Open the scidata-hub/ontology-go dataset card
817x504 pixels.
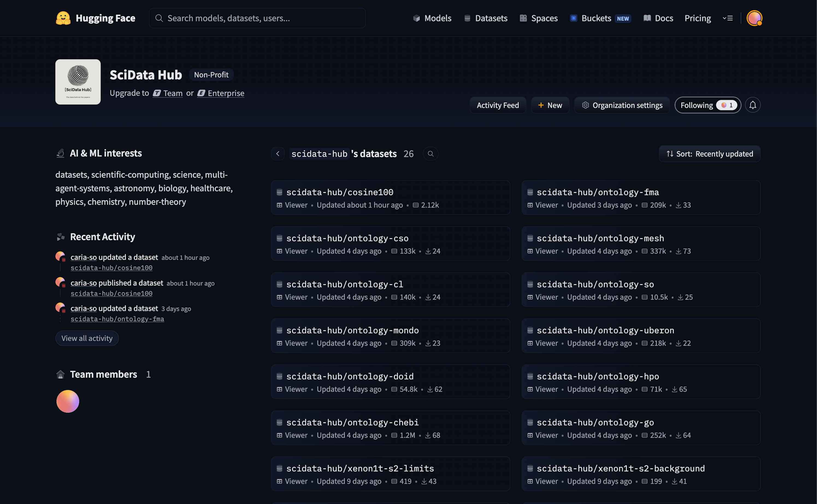click(x=641, y=428)
